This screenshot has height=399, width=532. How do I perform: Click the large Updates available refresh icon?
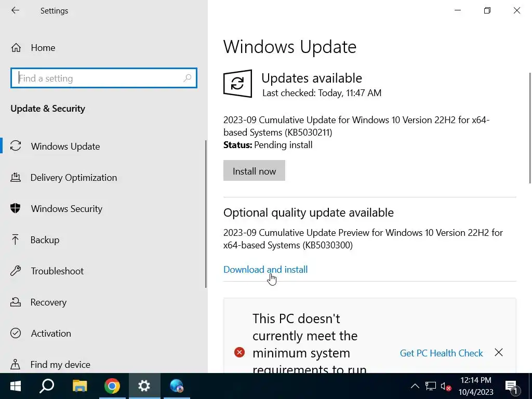pos(237,84)
